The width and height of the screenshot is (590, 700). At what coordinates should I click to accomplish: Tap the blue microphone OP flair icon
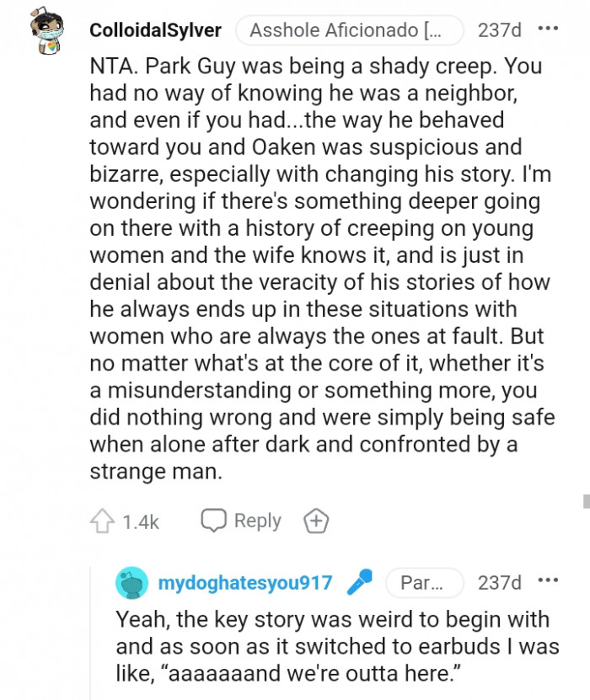(x=359, y=582)
